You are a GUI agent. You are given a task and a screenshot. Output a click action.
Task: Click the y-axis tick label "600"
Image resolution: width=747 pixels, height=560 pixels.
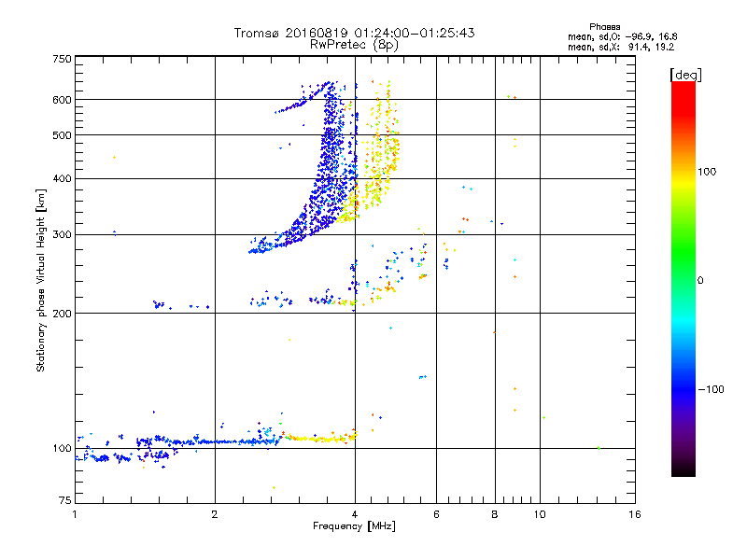point(62,100)
